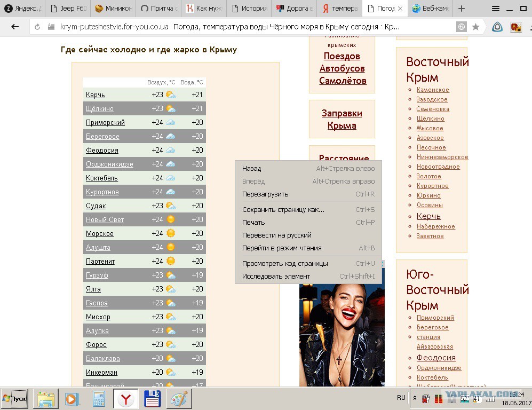Viewport: 532px width, 410px height.
Task: Click the sun icon in Морское row
Action: tap(171, 233)
